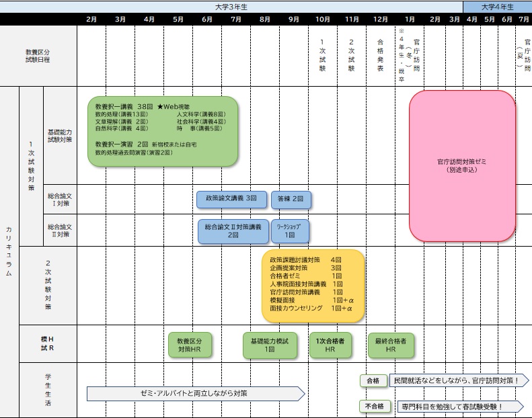Viewport: 532px width, 418px height.
Task: Click the 基礎能力模試 1回 box
Action: (269, 345)
